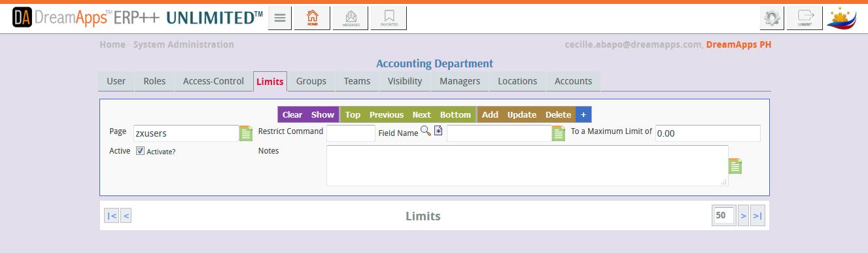Switch to the Accounts tab
The width and height of the screenshot is (868, 253).
click(573, 81)
